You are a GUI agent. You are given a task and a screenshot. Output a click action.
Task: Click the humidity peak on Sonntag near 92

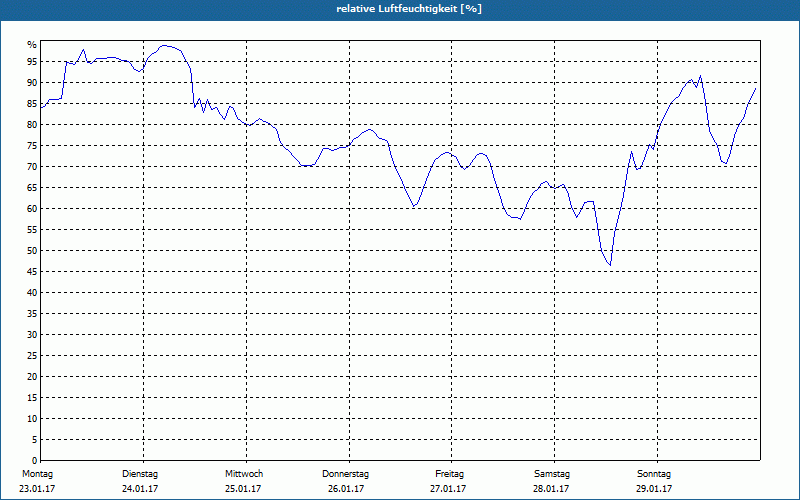tap(700, 76)
